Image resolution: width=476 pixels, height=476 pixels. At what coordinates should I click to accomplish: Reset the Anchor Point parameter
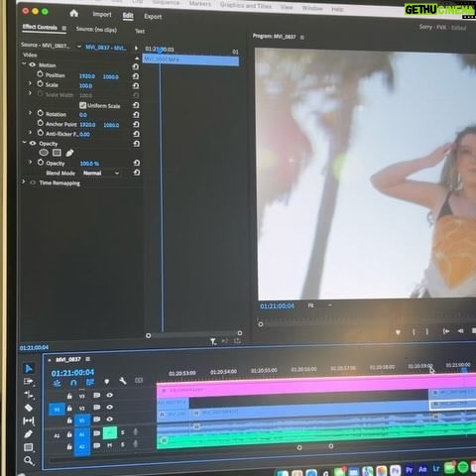136,124
